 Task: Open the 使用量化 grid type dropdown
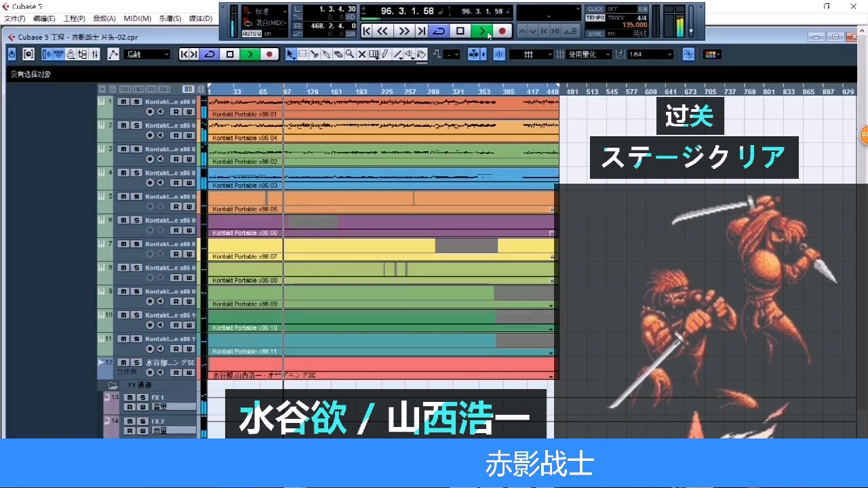pos(589,54)
